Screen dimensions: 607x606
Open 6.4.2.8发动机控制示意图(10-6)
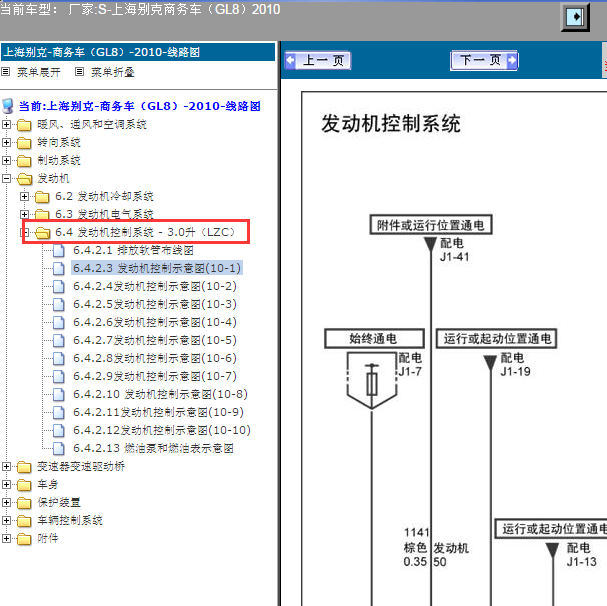155,358
